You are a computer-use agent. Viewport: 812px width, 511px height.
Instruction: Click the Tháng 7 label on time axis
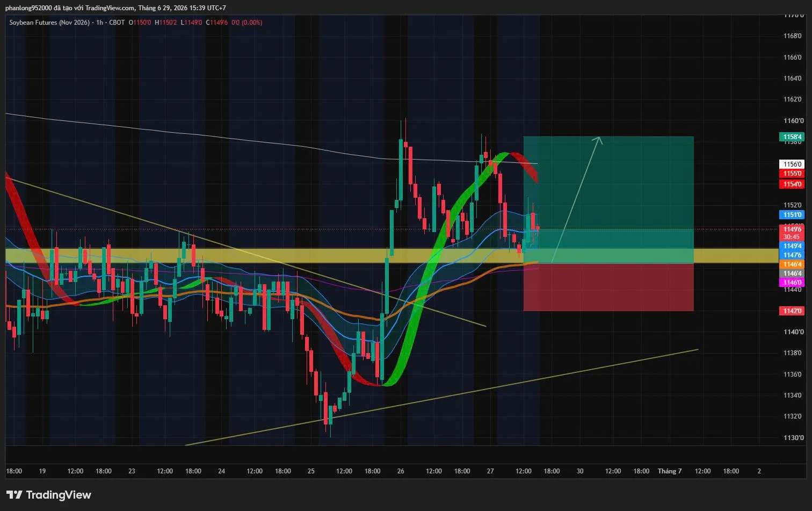(670, 471)
